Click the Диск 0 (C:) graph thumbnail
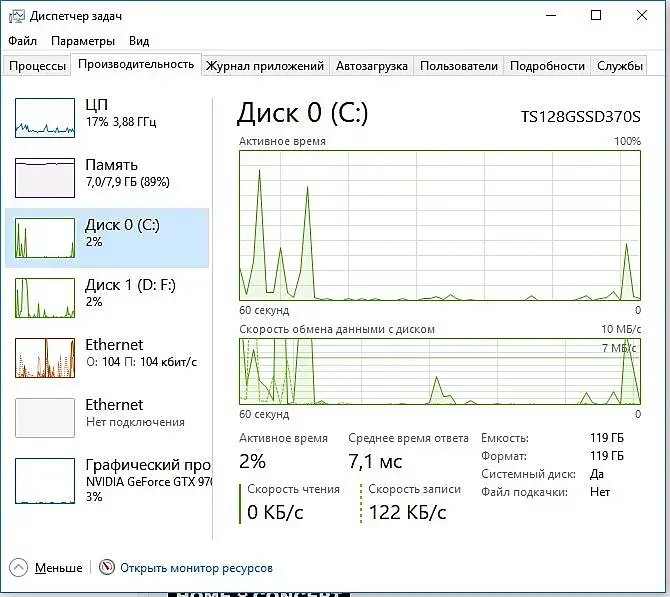The image size is (670, 597). pyautogui.click(x=45, y=237)
